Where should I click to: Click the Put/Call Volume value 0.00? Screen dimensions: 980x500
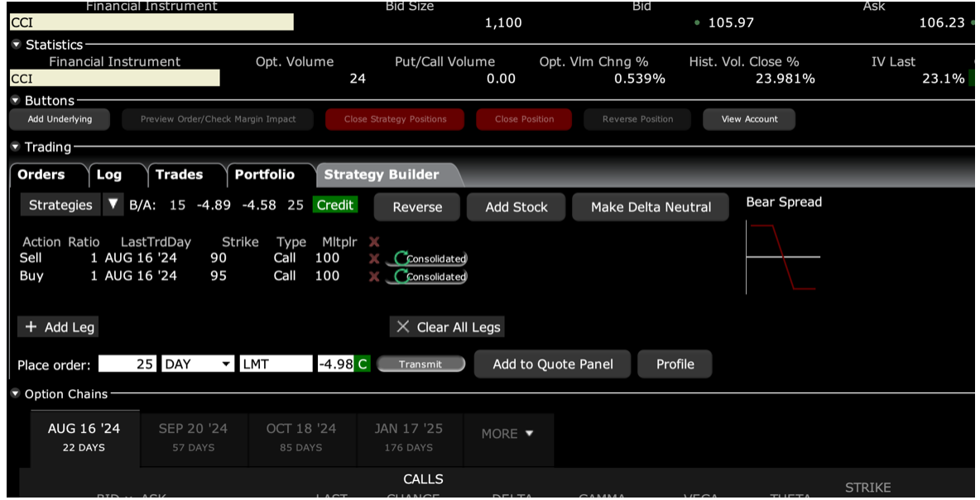coord(502,79)
